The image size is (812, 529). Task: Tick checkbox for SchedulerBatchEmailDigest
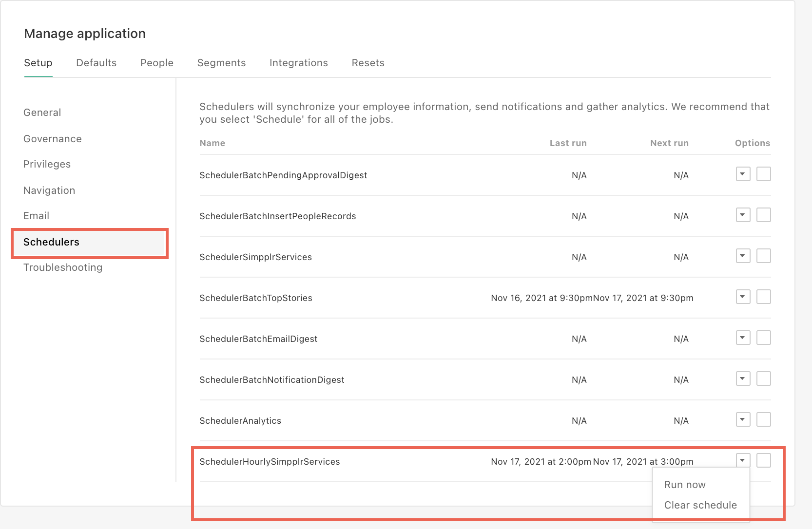pyautogui.click(x=764, y=338)
